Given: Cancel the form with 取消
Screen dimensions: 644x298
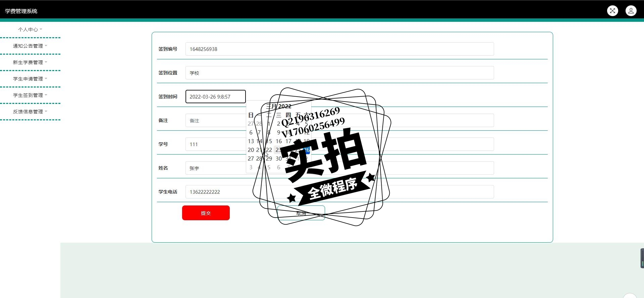Looking at the screenshot, I should pos(301,213).
